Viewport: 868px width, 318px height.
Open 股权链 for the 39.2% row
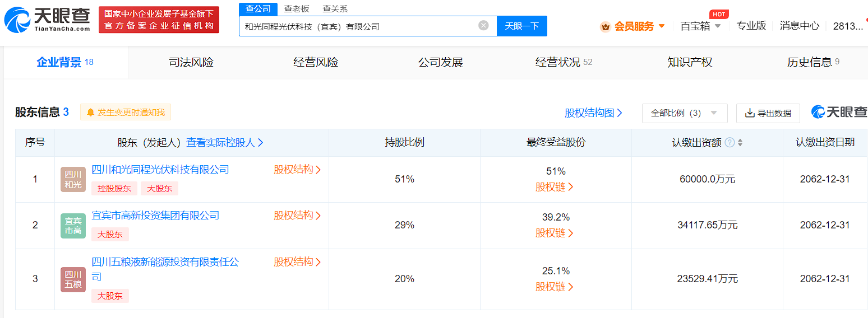coord(555,233)
